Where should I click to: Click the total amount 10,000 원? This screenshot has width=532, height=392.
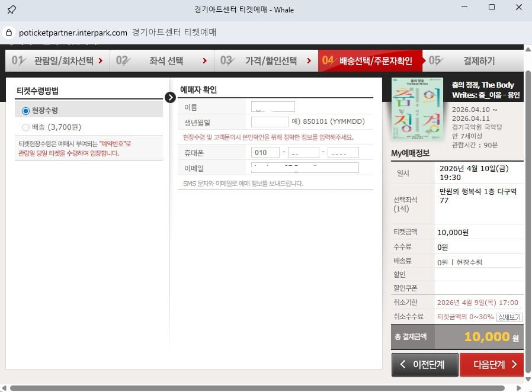click(x=491, y=337)
